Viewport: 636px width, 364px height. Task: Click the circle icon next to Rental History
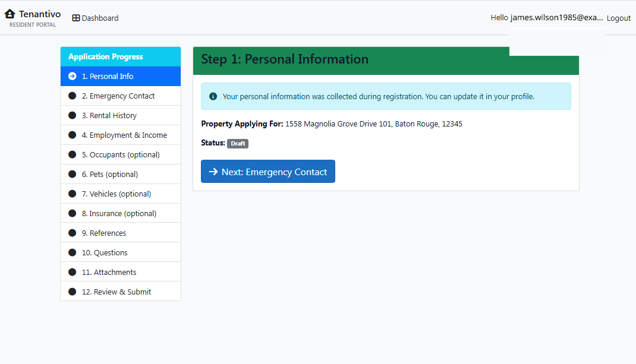point(72,115)
